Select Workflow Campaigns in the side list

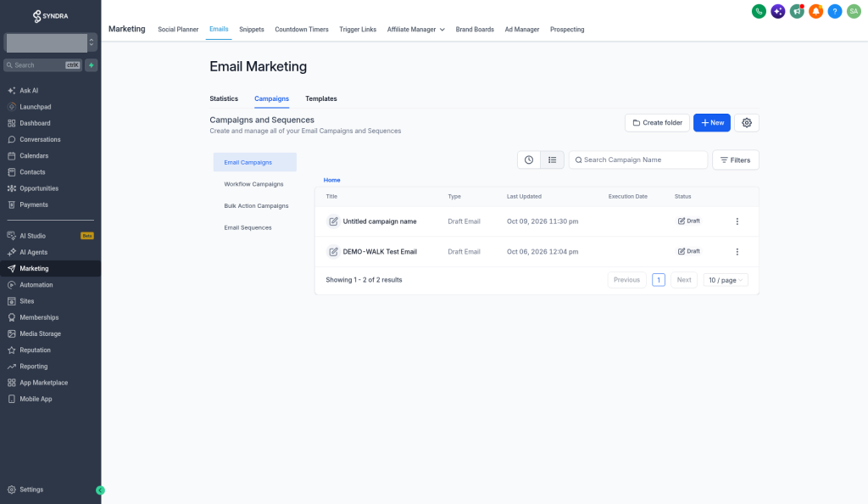[253, 184]
